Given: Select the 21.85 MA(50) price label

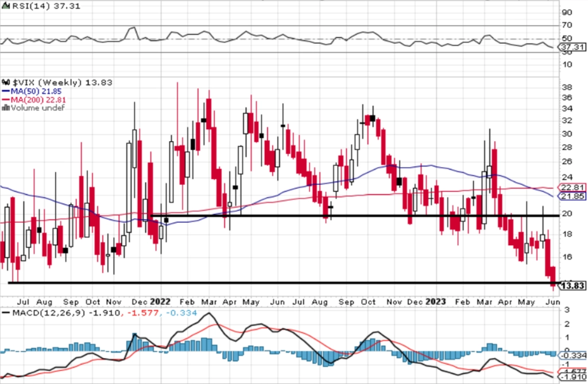Looking at the screenshot, I should coord(572,196).
